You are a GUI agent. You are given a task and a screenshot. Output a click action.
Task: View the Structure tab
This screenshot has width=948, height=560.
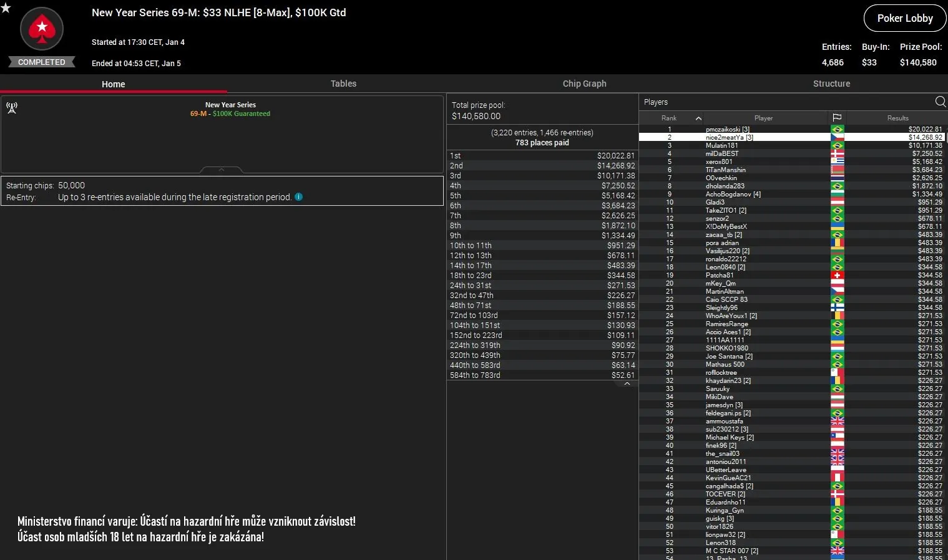tap(832, 84)
